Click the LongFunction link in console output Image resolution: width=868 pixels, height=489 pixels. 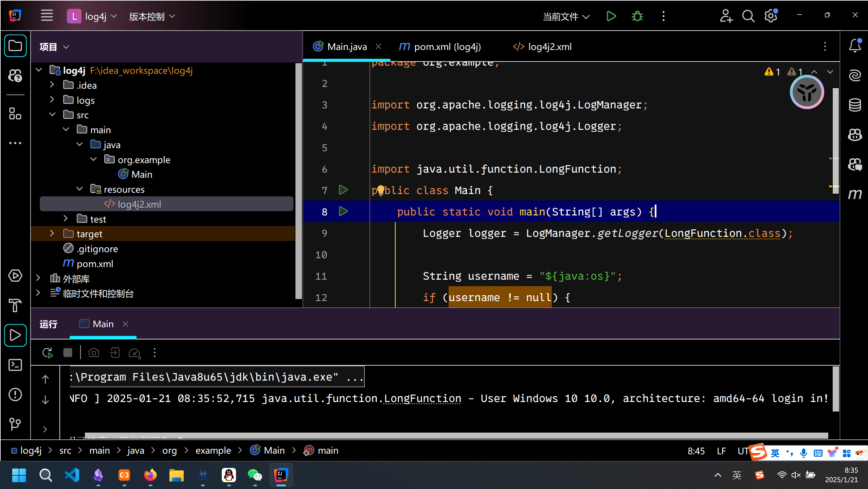coord(422,398)
